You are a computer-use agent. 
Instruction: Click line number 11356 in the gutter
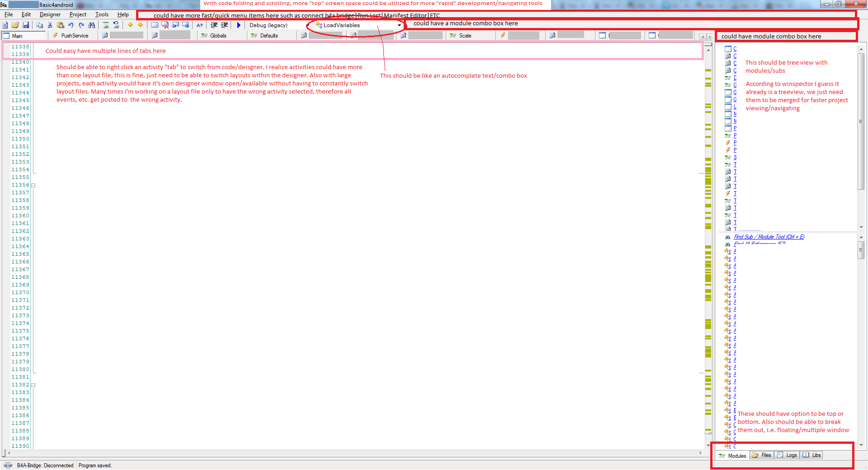20,185
